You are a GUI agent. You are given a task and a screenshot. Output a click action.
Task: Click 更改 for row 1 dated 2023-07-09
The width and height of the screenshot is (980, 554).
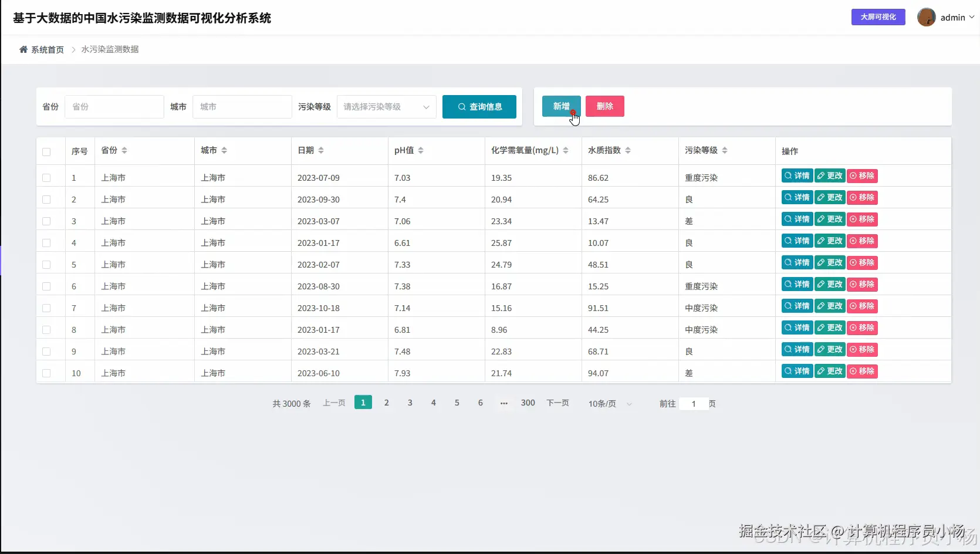click(830, 175)
